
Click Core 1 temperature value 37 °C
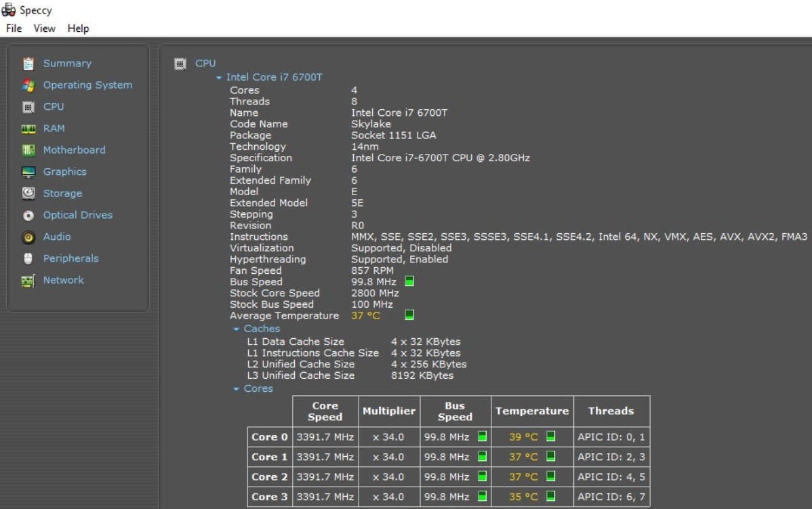point(523,457)
